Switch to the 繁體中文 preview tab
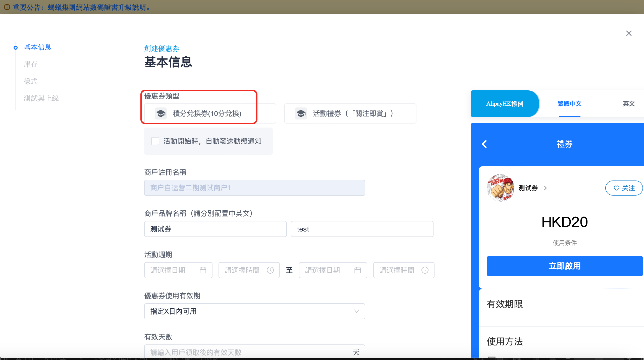The image size is (644, 360). [569, 104]
